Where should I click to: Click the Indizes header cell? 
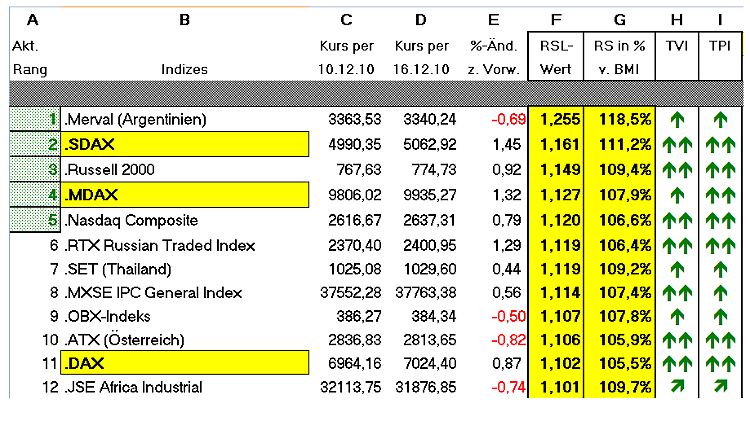(184, 69)
